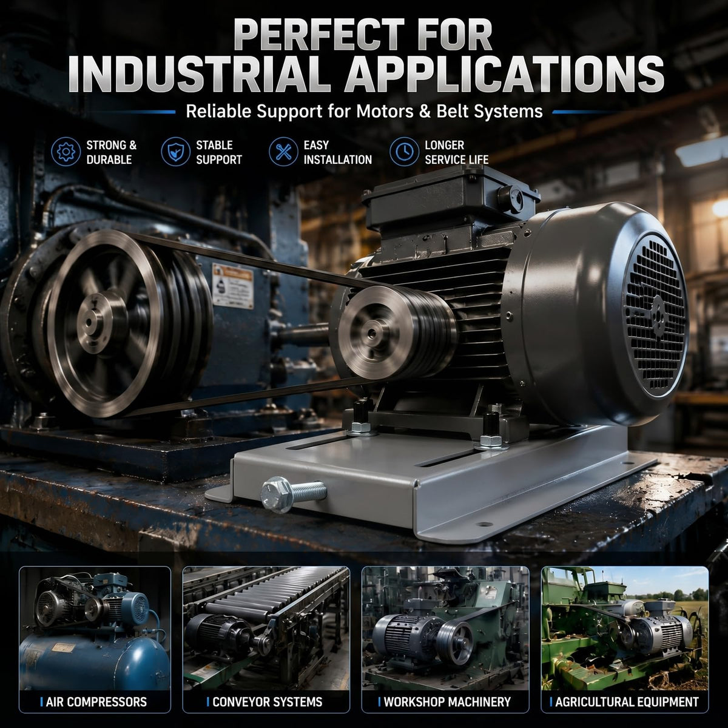
Task: Click the wrench and screwdriver Easy Installation icon
Action: point(283,152)
